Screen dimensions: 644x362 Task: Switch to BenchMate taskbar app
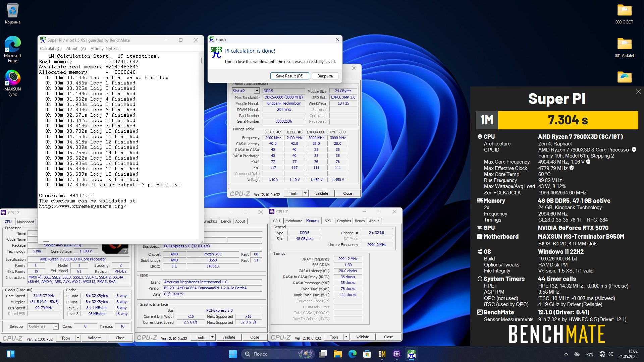382,354
